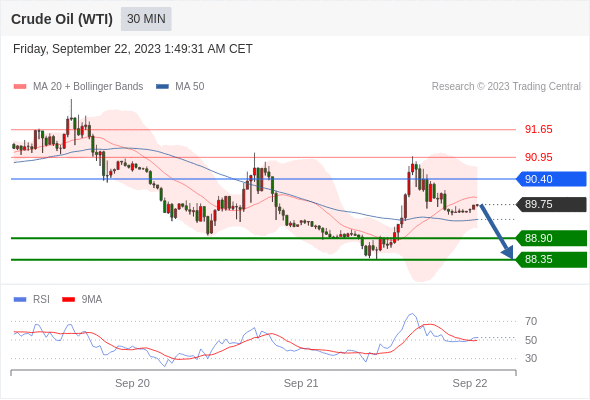Select the Sep 20 date axis label

click(132, 383)
